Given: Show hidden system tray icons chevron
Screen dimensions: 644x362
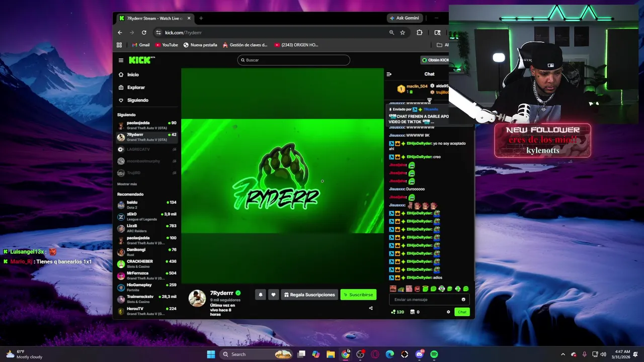Looking at the screenshot, I should point(563,354).
